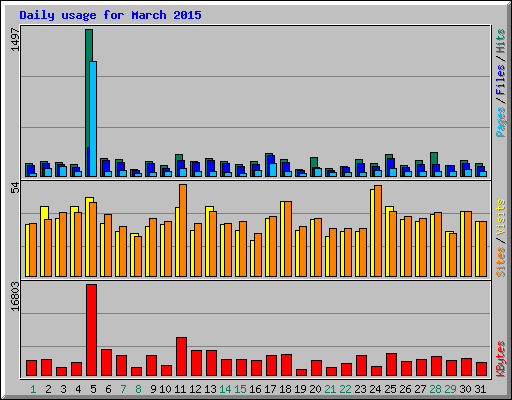512x400 pixels.
Task: Click the orange 'Sites' legend label
Action: pyautogui.click(x=501, y=262)
